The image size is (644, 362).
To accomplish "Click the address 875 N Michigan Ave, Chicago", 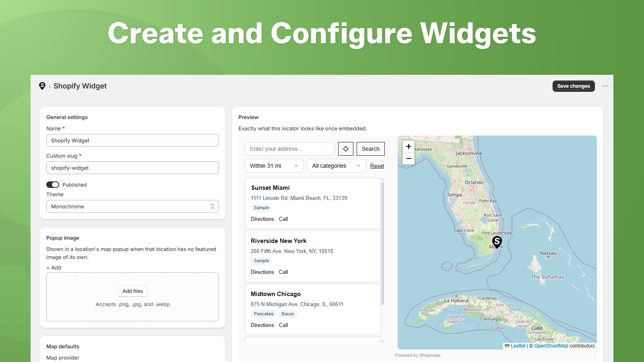I will [297, 304].
